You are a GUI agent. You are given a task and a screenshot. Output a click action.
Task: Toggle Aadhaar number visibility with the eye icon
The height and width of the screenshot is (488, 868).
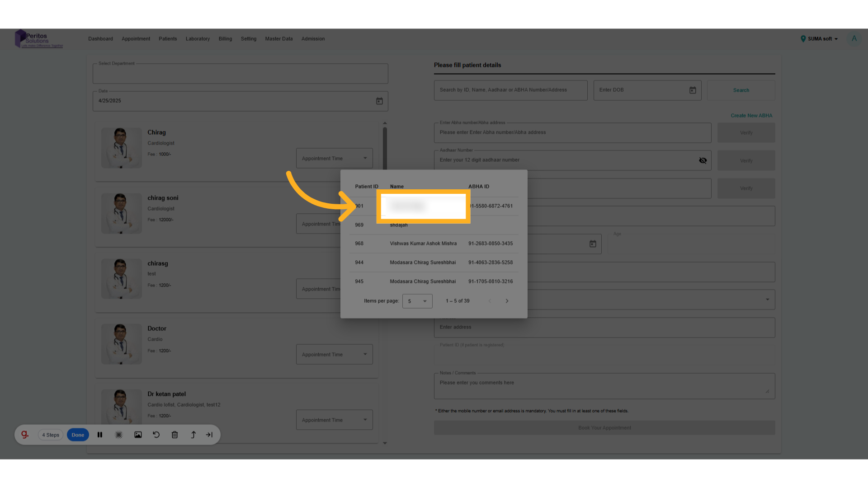tap(703, 160)
